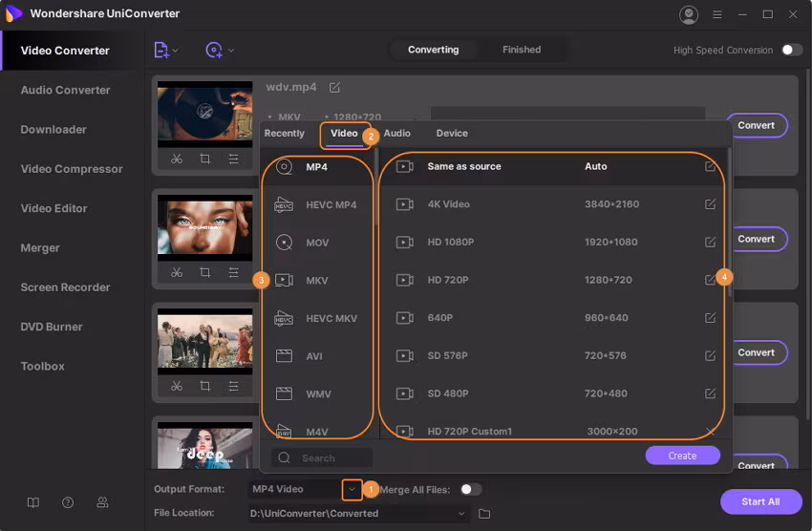Click the face close-up video thumbnail
The width and height of the screenshot is (812, 531).
[205, 227]
